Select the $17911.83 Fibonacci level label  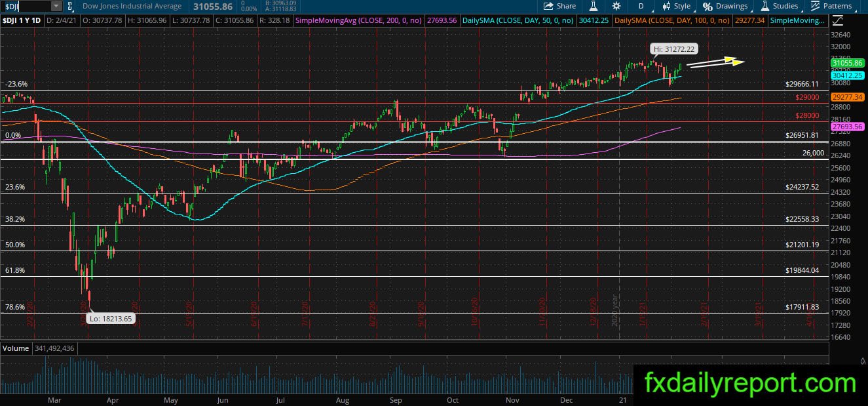tap(802, 307)
